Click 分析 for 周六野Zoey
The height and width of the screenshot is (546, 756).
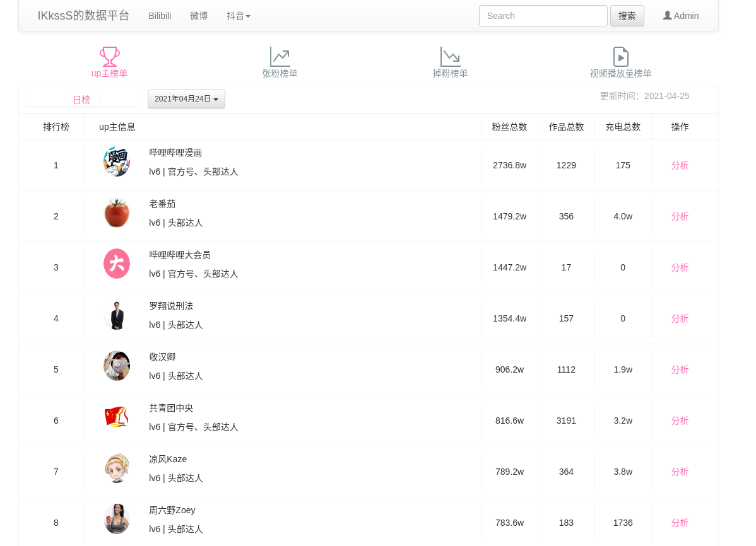coord(680,523)
